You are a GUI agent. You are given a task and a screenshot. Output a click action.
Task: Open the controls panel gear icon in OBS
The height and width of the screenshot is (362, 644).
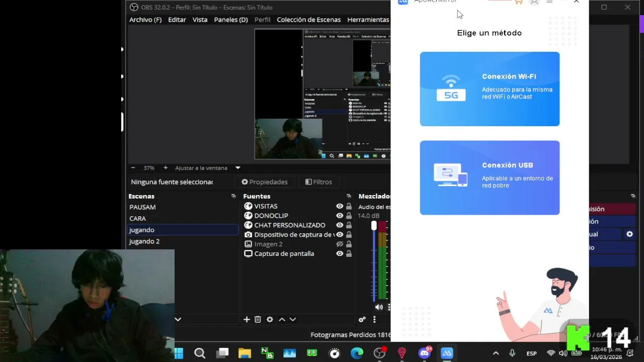click(x=629, y=234)
